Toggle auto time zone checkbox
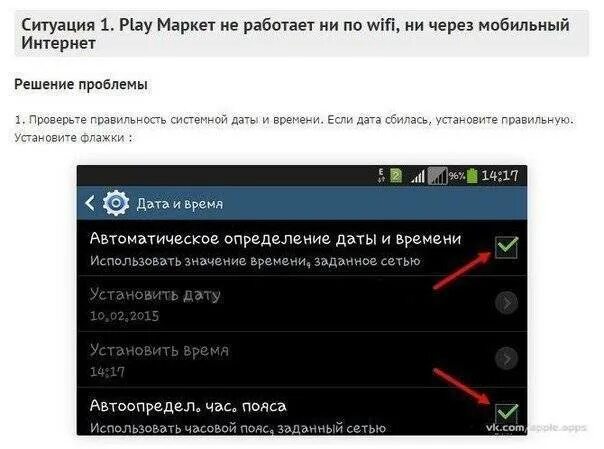The image size is (604, 449). pyautogui.click(x=506, y=413)
